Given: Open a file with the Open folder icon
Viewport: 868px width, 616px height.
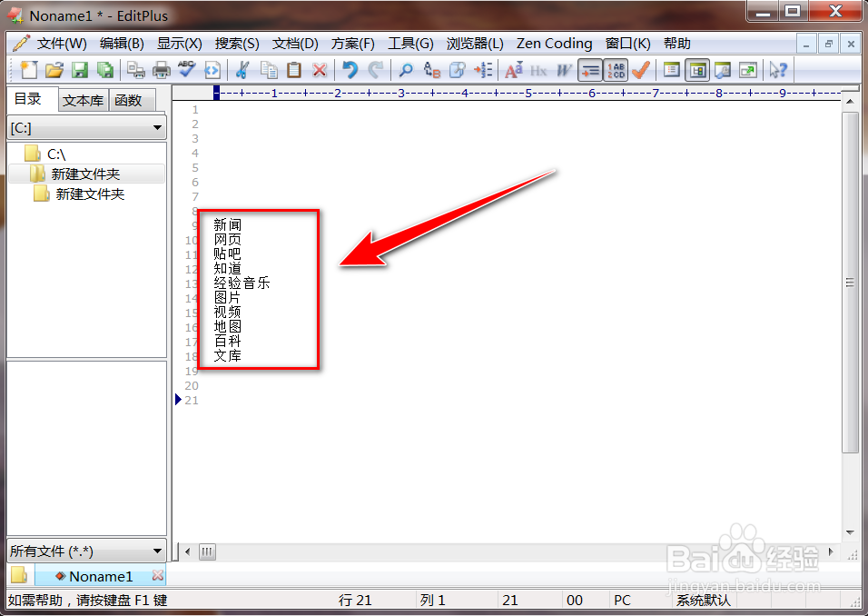Looking at the screenshot, I should (x=54, y=69).
